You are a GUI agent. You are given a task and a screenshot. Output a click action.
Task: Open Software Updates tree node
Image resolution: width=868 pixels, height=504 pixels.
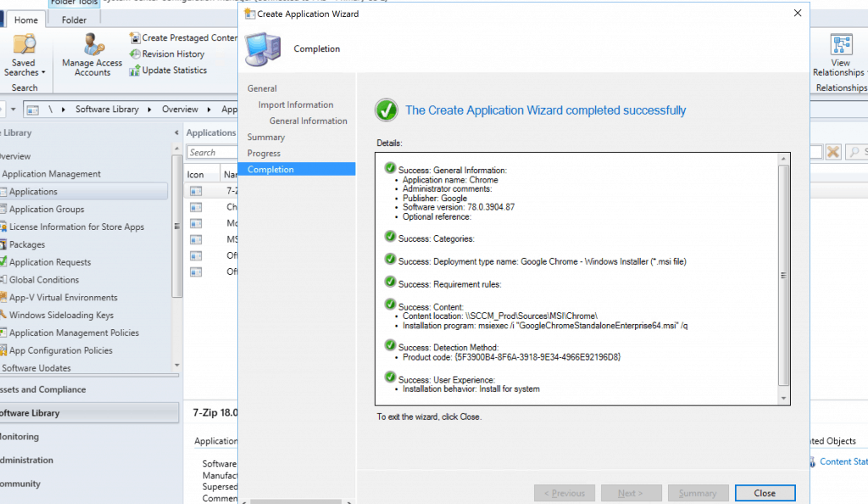tap(36, 368)
